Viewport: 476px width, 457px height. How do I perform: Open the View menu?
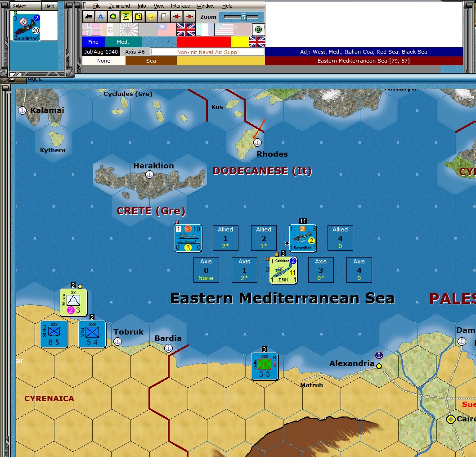[159, 6]
